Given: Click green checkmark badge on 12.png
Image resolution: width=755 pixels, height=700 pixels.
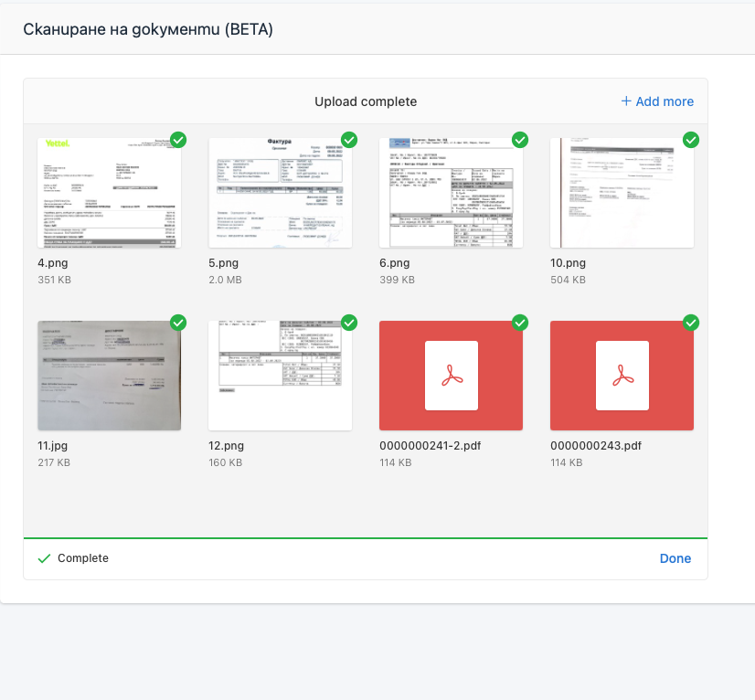Looking at the screenshot, I should (x=349, y=323).
